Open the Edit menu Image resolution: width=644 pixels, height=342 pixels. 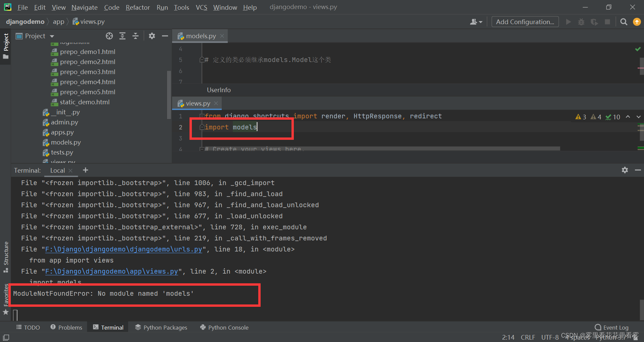[x=40, y=7]
